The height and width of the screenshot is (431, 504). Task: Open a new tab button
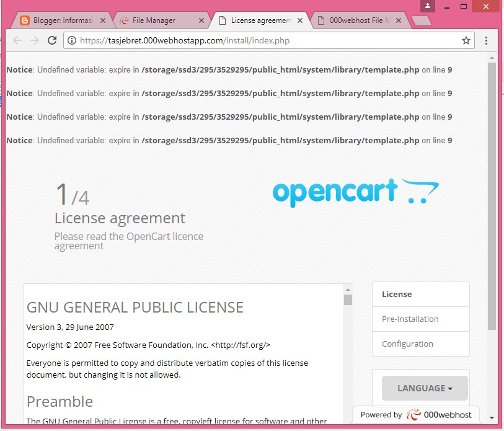click(422, 21)
